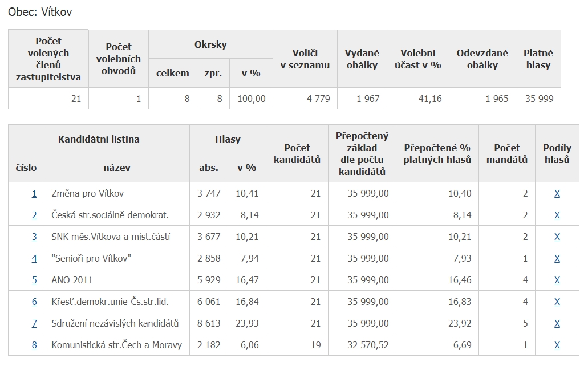Viewport: 588px width, 366px height.
Task: Click vote shares X for Komunistická str.Čech a Moravy
Action: click(557, 345)
